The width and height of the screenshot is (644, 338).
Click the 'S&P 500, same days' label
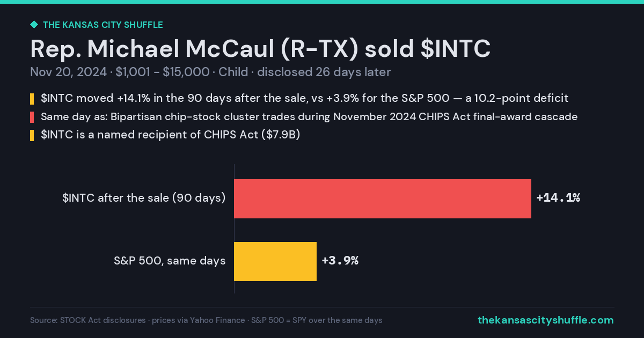point(170,261)
